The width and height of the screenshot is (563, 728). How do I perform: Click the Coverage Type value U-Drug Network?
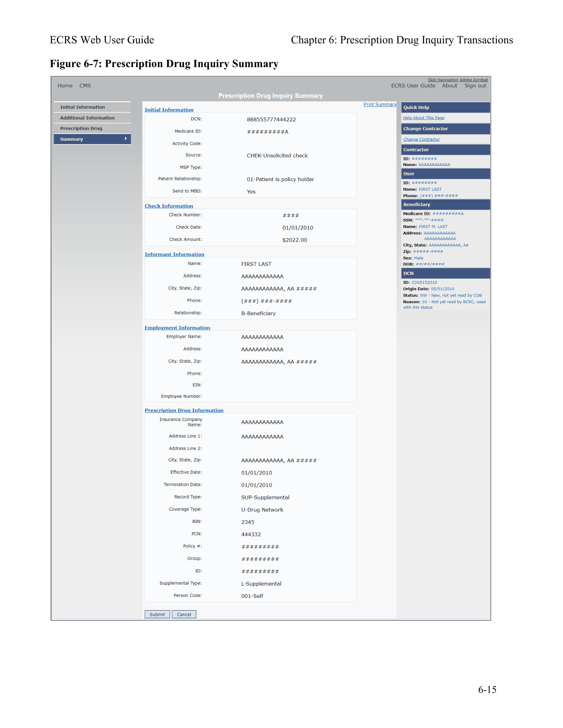(262, 510)
